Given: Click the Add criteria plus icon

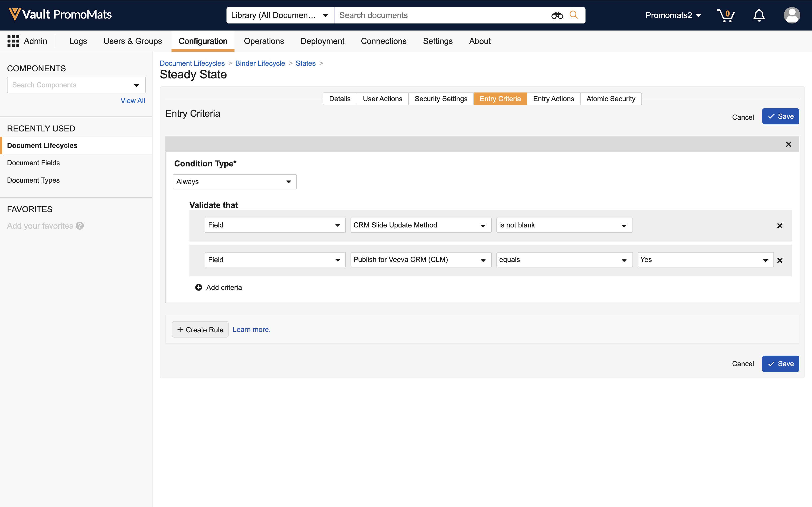Looking at the screenshot, I should (x=199, y=287).
